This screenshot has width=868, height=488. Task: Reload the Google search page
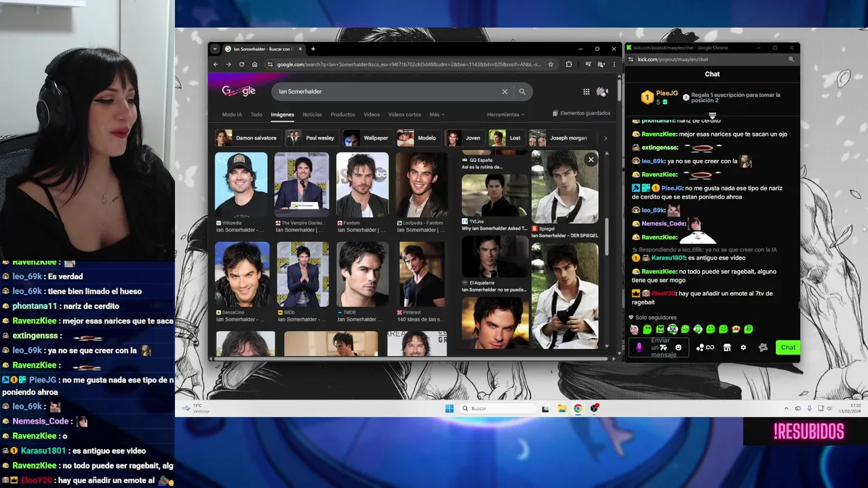241,64
